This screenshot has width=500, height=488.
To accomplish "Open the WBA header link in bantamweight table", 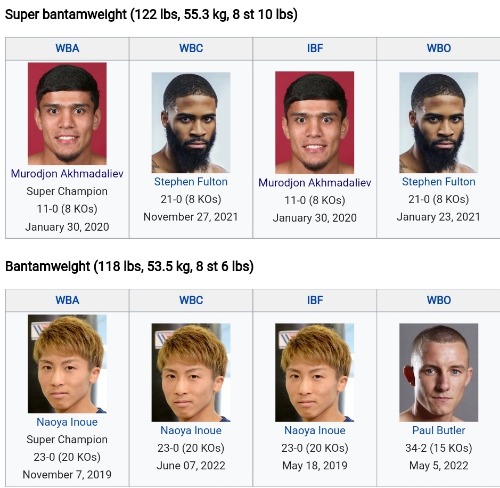I will tap(67, 300).
